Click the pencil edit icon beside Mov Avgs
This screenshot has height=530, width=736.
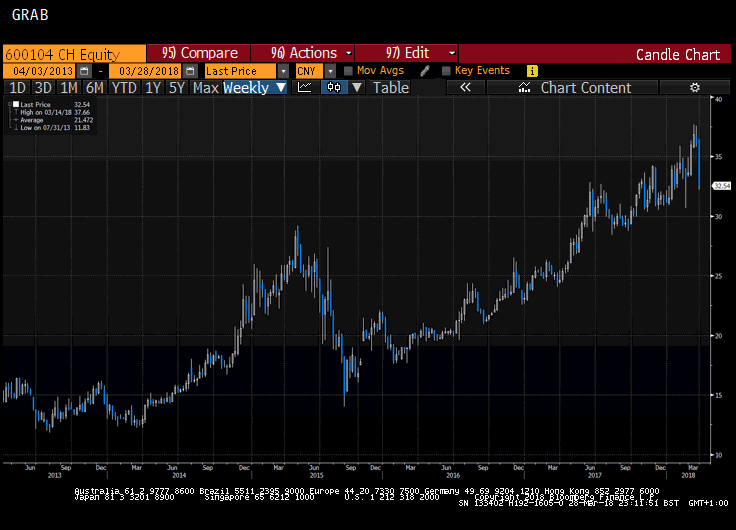point(425,71)
